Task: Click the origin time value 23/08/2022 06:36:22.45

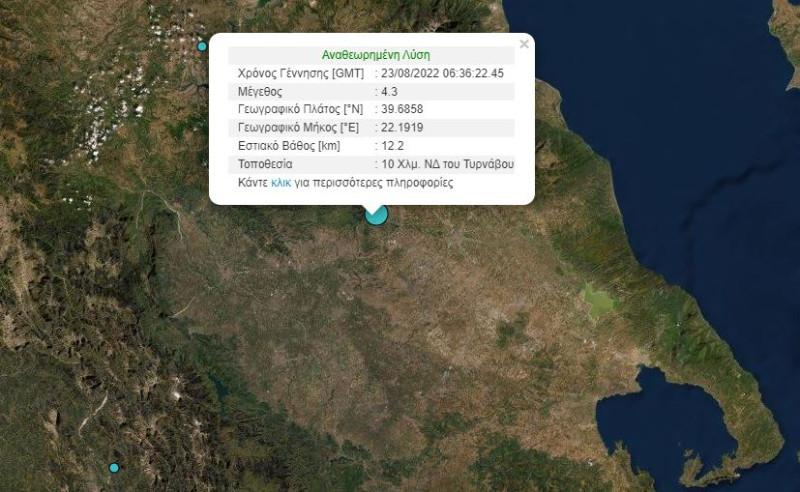Action: pos(442,74)
